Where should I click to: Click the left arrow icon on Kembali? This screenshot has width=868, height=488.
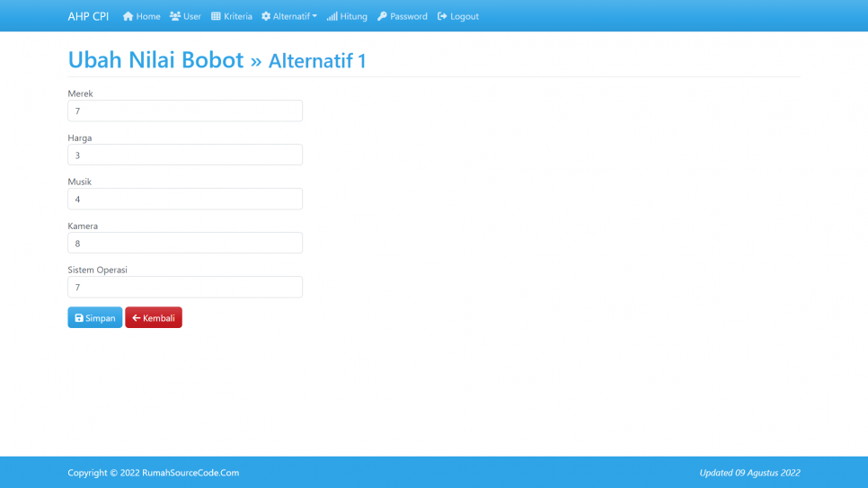click(137, 318)
